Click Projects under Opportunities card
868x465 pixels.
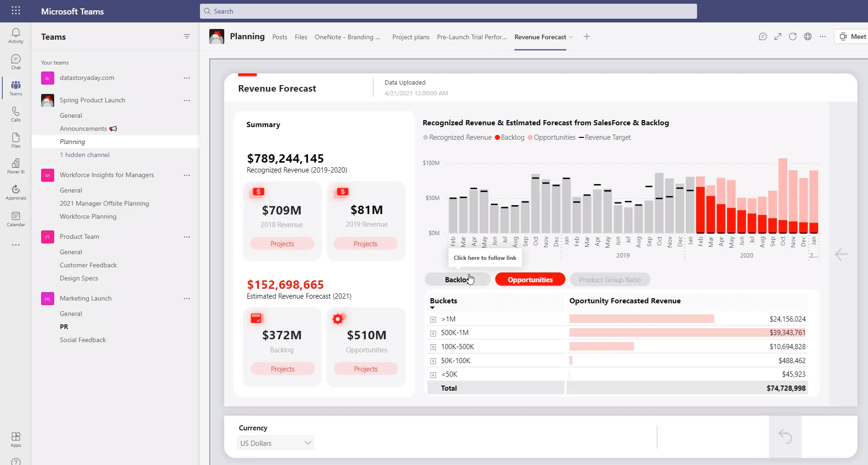pyautogui.click(x=366, y=369)
